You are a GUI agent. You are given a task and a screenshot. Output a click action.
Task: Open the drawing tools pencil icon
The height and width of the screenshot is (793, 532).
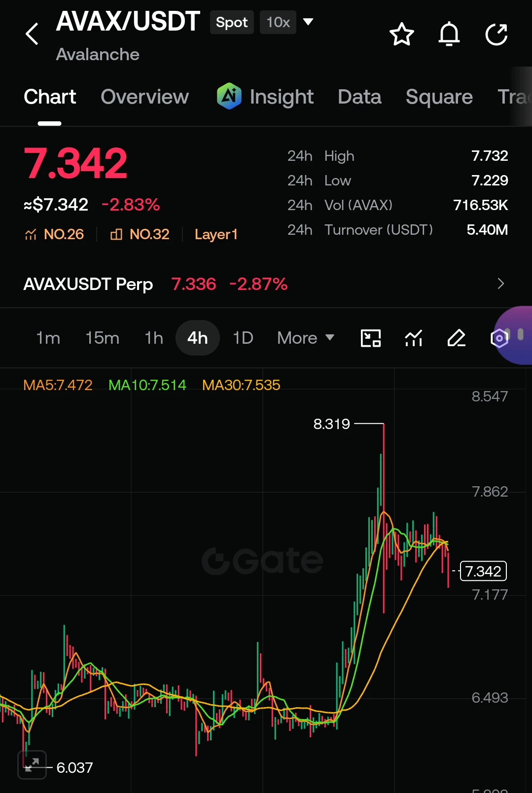click(457, 338)
